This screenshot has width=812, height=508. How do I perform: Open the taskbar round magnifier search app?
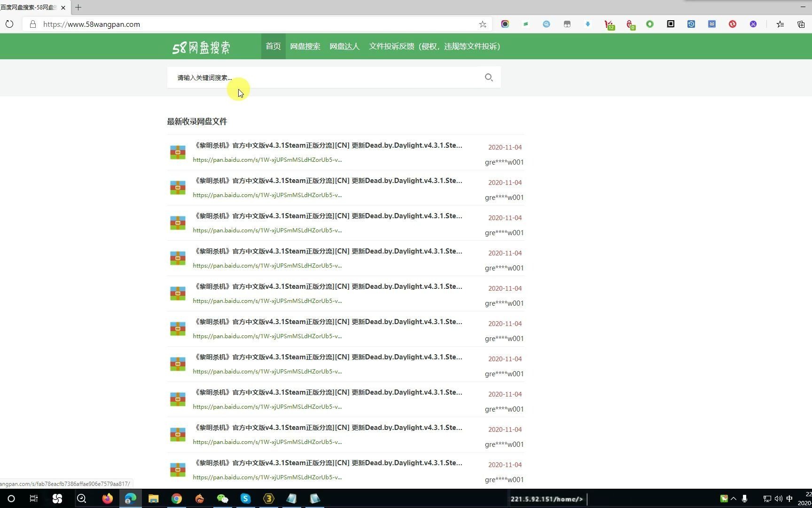click(x=81, y=499)
